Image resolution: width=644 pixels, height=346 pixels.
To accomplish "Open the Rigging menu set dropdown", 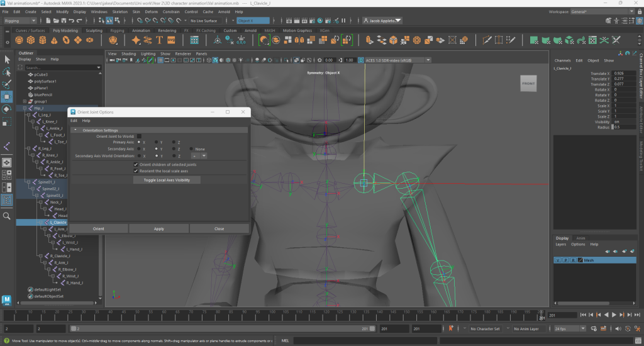I will tap(20, 21).
